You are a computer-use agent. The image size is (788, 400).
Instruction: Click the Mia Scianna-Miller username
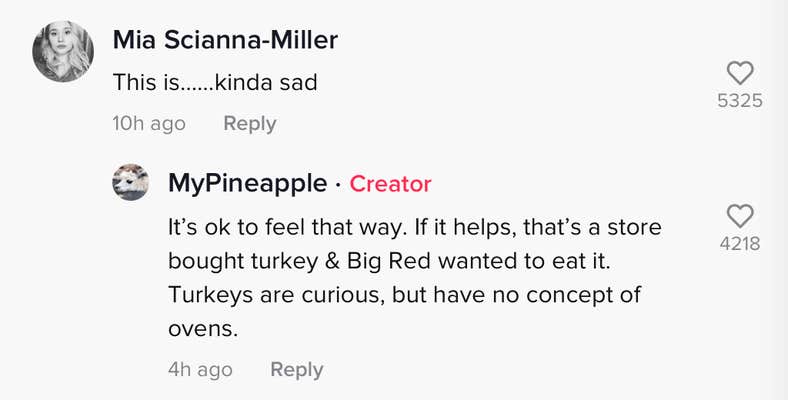pos(225,40)
